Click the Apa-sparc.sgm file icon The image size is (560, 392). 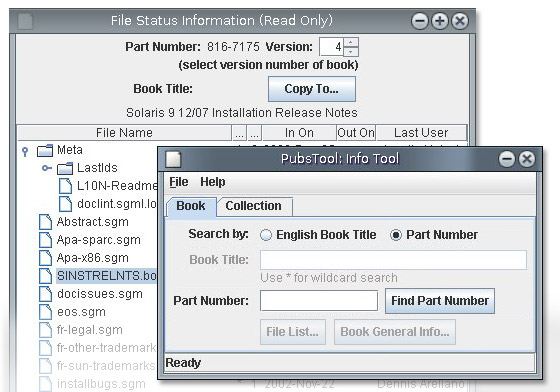click(x=45, y=240)
